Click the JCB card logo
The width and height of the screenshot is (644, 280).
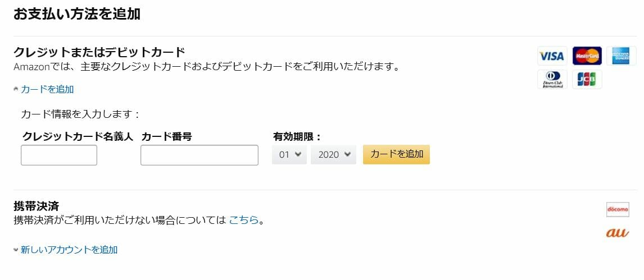coord(587,80)
